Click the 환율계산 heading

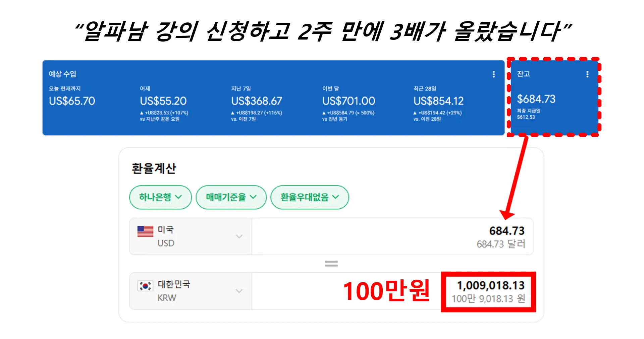pyautogui.click(x=154, y=168)
